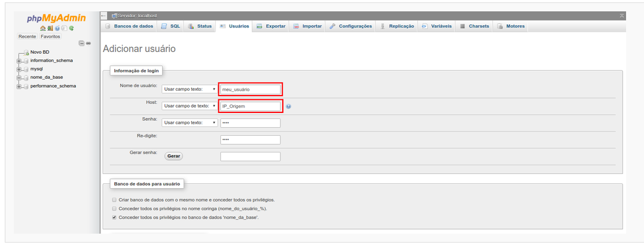This screenshot has height=248, width=644.
Task: Open the Senha type dropdown
Action: point(189,123)
